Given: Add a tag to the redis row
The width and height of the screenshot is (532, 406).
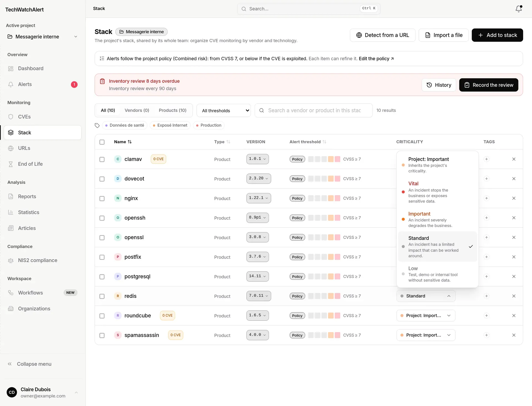Looking at the screenshot, I should coord(486,296).
